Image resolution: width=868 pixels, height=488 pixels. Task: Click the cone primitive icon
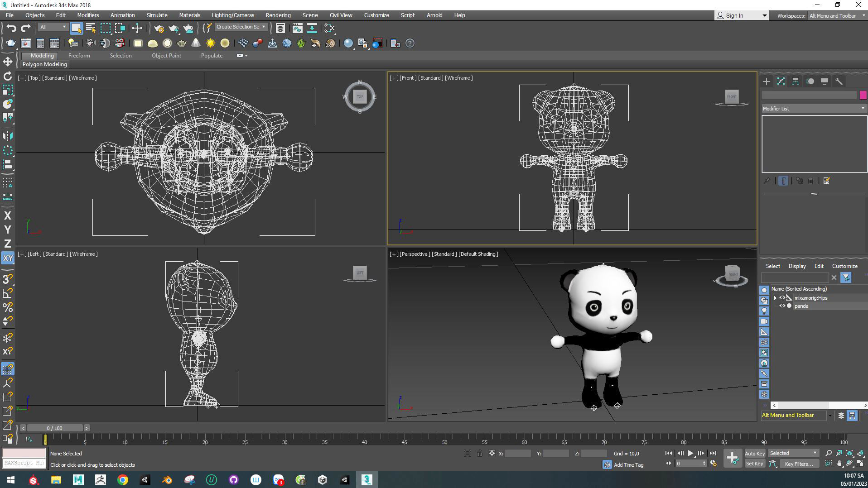[196, 43]
